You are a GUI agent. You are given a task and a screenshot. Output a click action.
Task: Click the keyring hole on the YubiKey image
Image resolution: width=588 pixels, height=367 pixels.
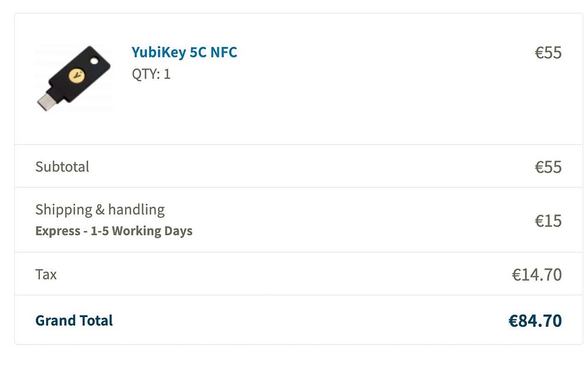pyautogui.click(x=94, y=61)
